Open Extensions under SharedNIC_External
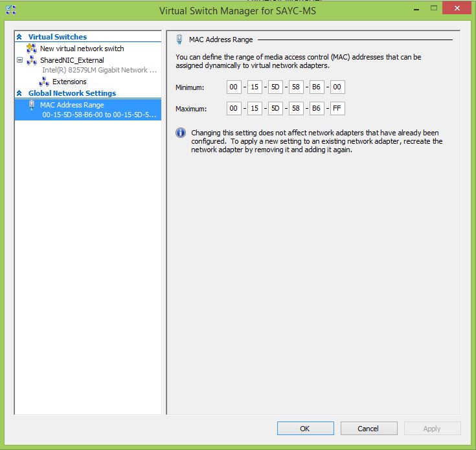The image size is (476, 450). tap(69, 82)
